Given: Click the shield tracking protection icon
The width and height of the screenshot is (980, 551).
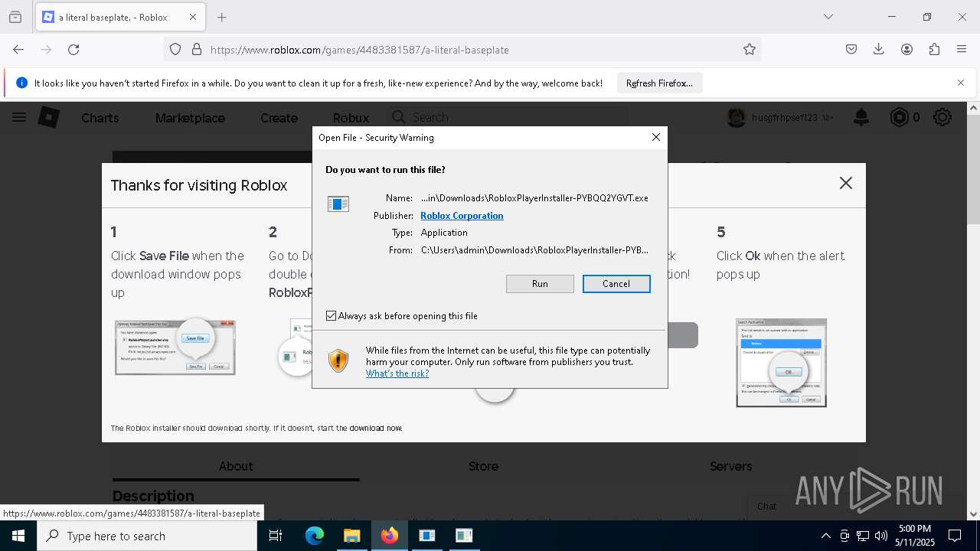Looking at the screenshot, I should click(x=175, y=50).
